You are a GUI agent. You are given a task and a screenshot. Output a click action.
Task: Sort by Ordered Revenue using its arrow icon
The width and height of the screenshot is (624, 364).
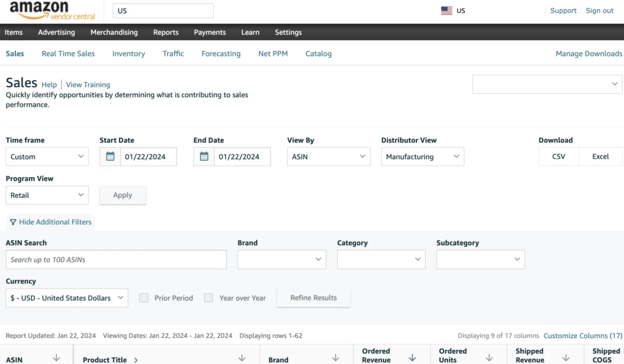tap(412, 358)
